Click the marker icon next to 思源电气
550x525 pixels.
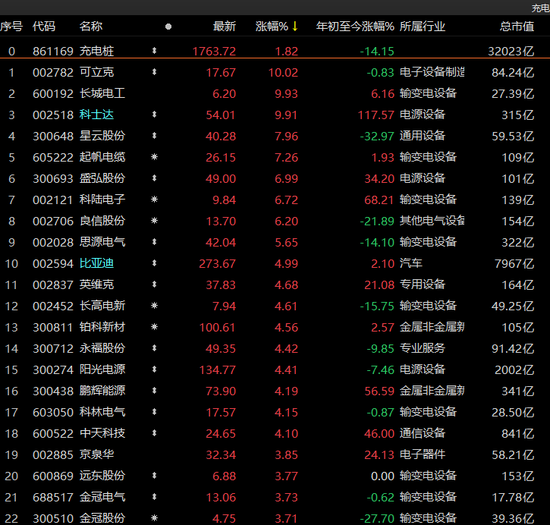pos(154,242)
